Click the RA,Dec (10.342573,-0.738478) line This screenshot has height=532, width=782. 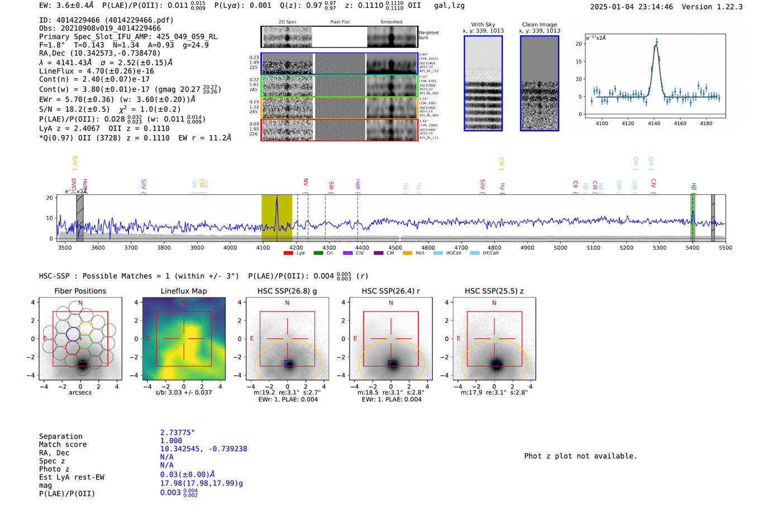[x=100, y=54]
